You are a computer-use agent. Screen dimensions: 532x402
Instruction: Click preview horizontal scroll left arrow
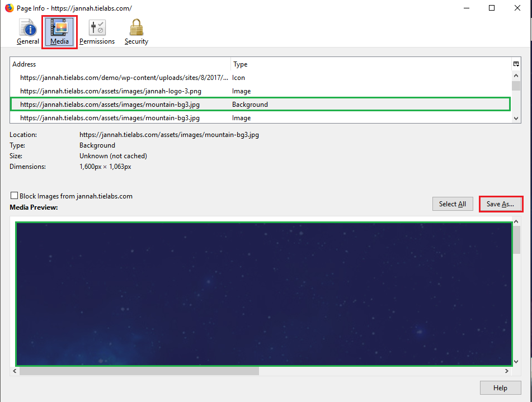[15, 371]
